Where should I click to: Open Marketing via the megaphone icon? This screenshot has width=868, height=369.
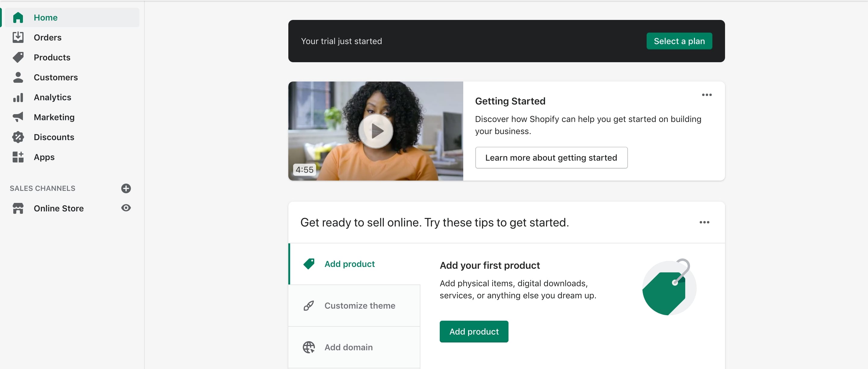(18, 117)
